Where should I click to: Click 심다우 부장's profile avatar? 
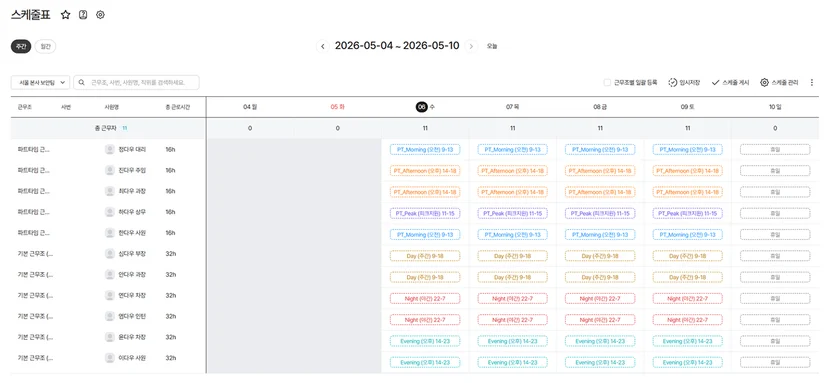(x=110, y=254)
